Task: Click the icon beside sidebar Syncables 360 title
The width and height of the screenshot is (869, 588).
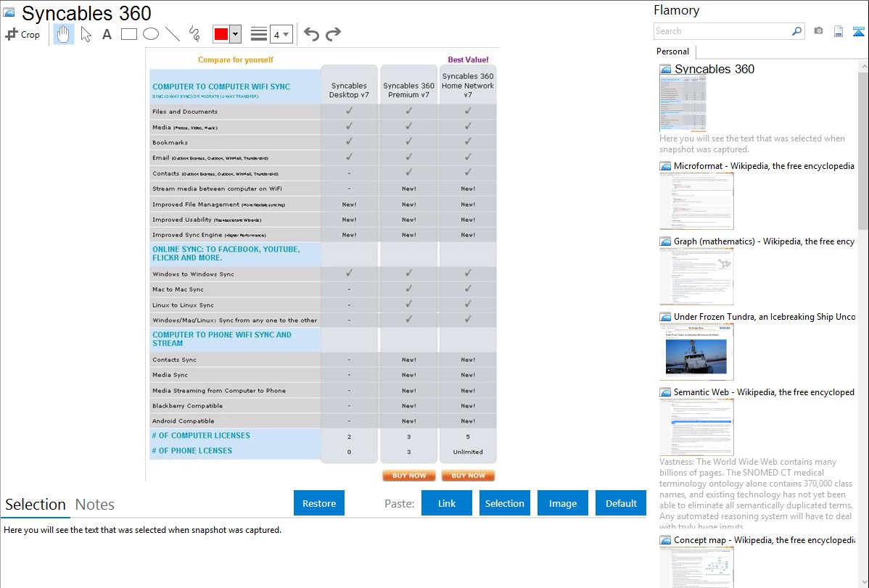Action: [665, 70]
